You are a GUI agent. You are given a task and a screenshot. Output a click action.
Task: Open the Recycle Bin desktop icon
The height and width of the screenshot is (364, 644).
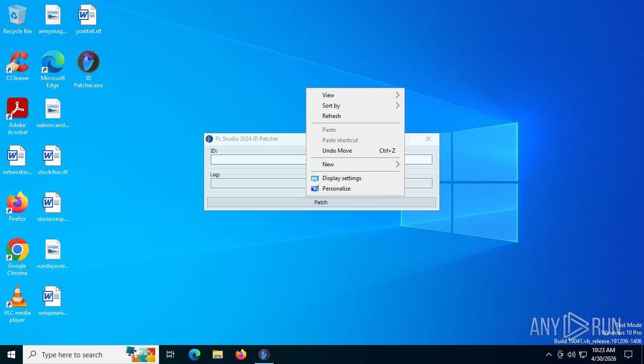[18, 20]
